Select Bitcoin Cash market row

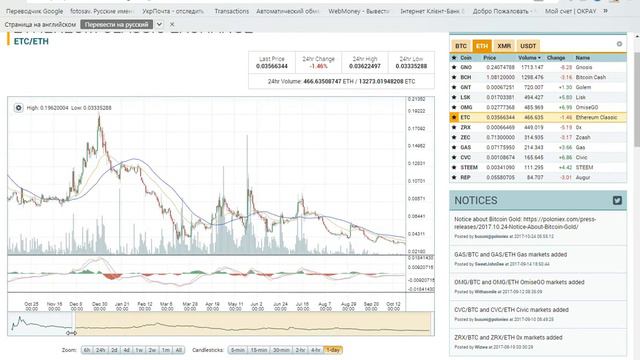[x=538, y=77]
